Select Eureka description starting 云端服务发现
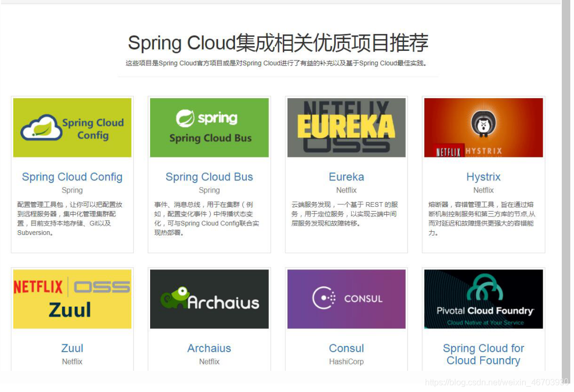574x392 pixels. tap(344, 214)
